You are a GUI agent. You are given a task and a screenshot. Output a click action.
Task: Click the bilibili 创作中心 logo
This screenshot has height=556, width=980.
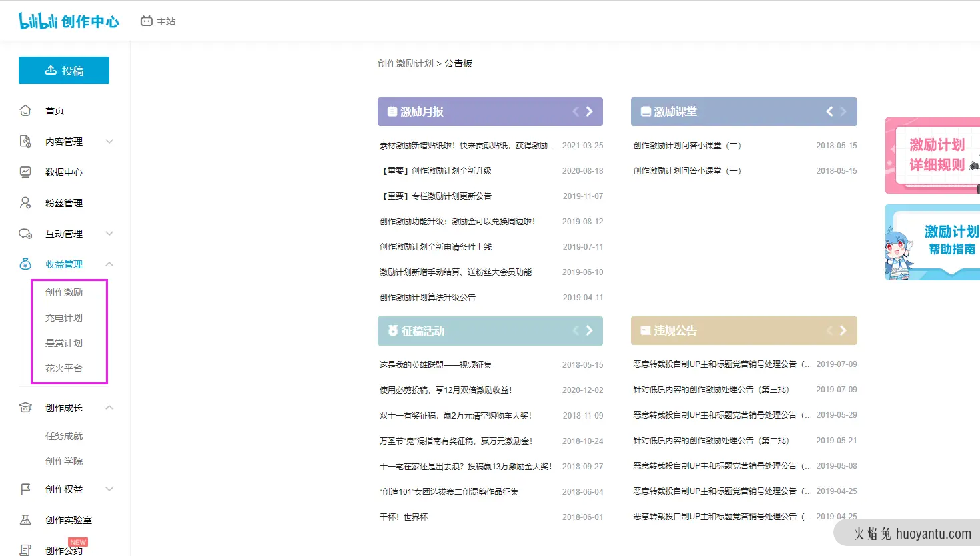pyautogui.click(x=69, y=21)
